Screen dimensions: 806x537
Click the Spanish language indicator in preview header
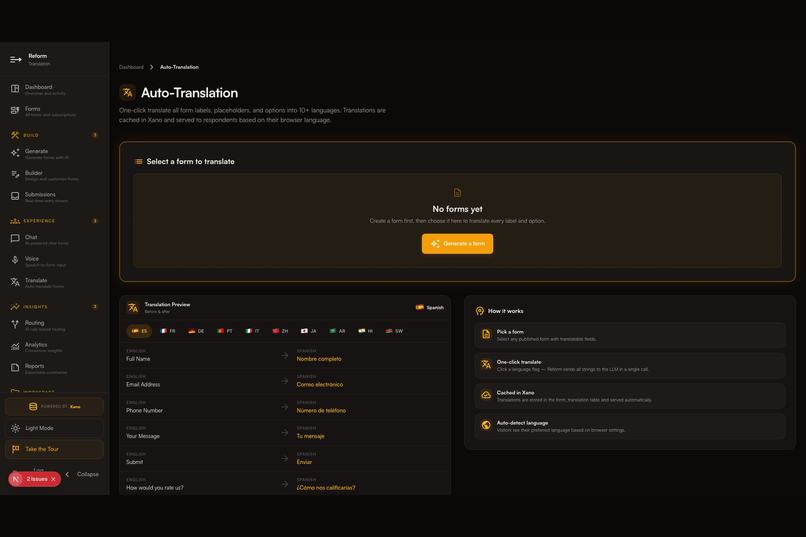(x=430, y=307)
